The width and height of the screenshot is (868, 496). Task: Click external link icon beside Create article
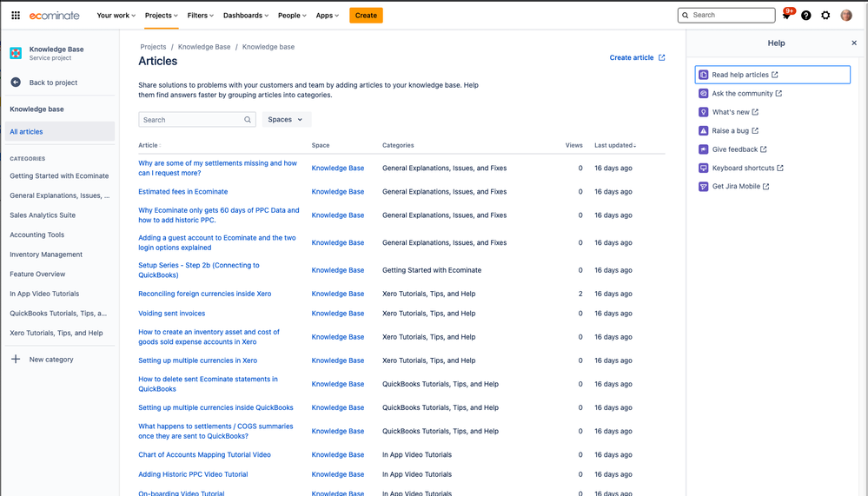(x=661, y=57)
